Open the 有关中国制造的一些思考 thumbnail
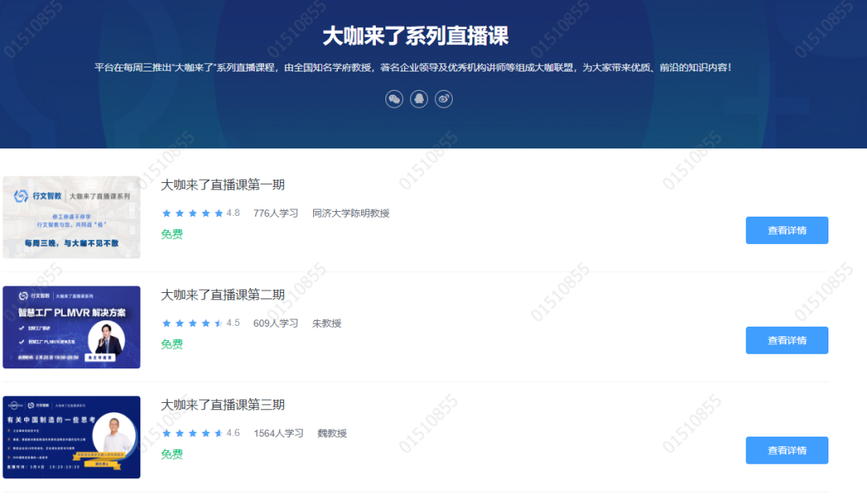The width and height of the screenshot is (867, 504). click(x=71, y=437)
